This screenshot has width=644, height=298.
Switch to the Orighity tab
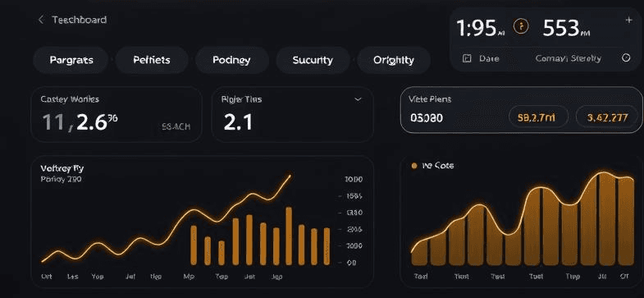tap(394, 60)
